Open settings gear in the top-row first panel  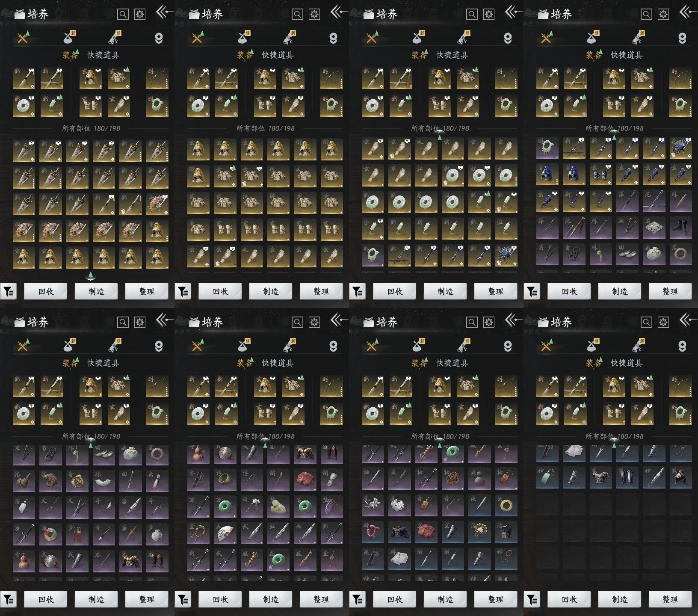(140, 15)
